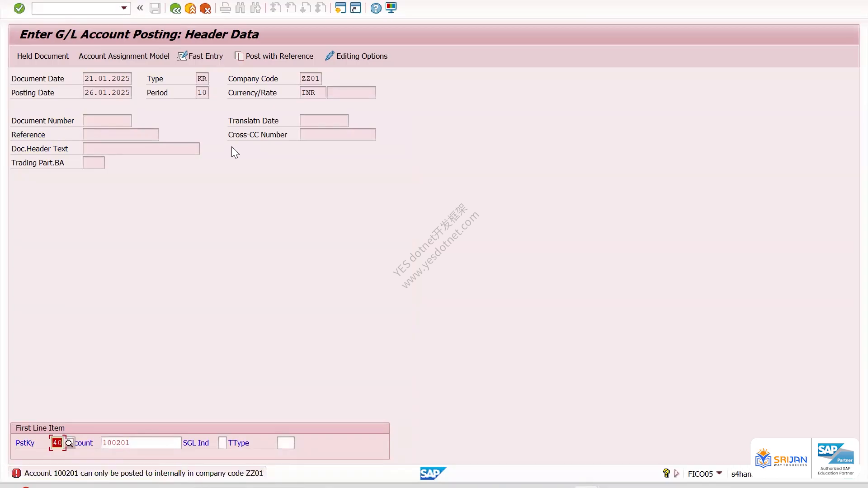The width and height of the screenshot is (868, 488).
Task: Click the Posting Date field
Action: pos(107,93)
